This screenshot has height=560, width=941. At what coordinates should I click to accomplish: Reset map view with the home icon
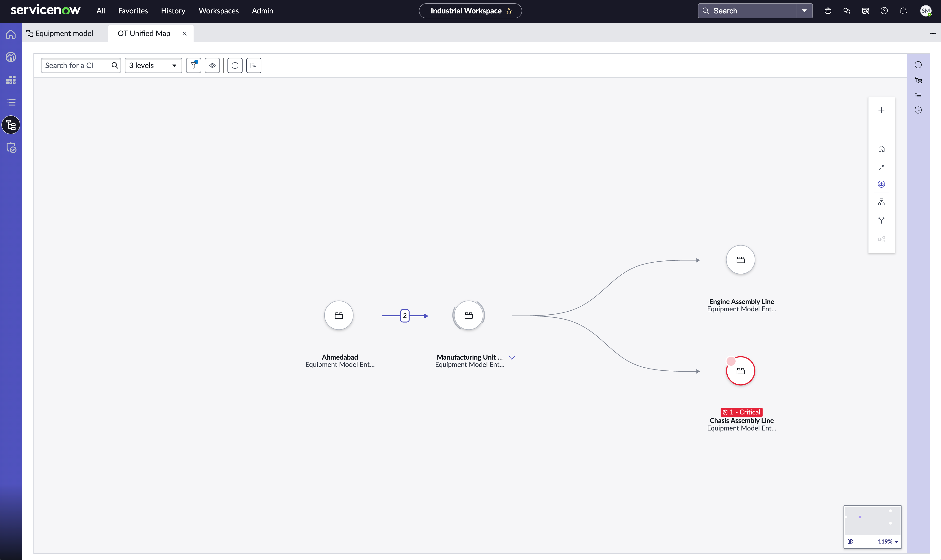coord(881,149)
